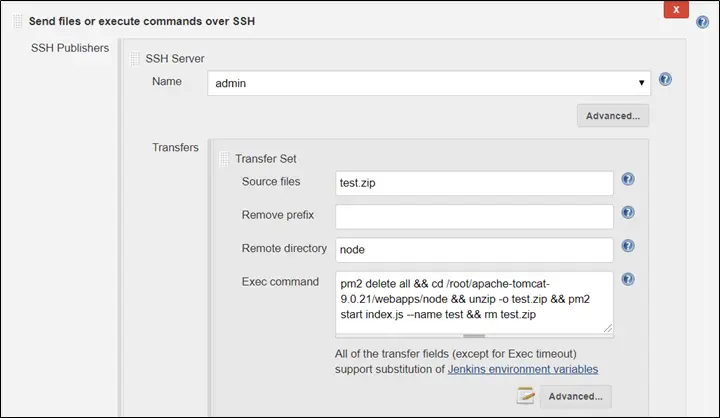720x418 pixels.
Task: Focus the empty Remove prefix field
Action: pos(473,216)
